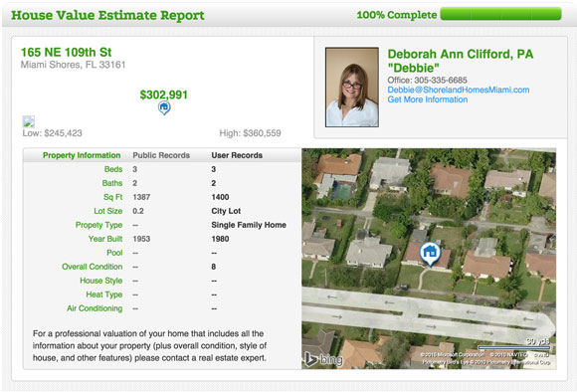Click the Propety Type label
577x392 pixels.
click(x=98, y=225)
